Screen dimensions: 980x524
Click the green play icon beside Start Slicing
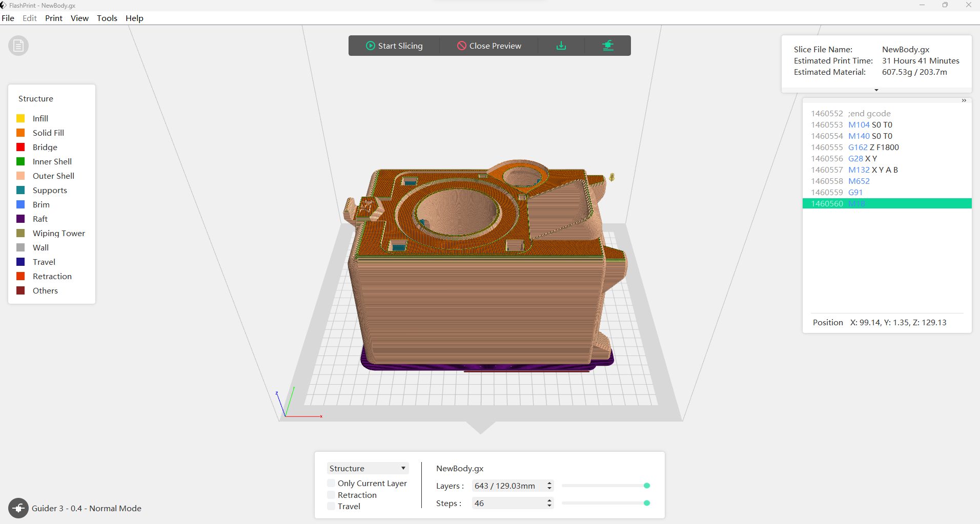click(x=370, y=46)
